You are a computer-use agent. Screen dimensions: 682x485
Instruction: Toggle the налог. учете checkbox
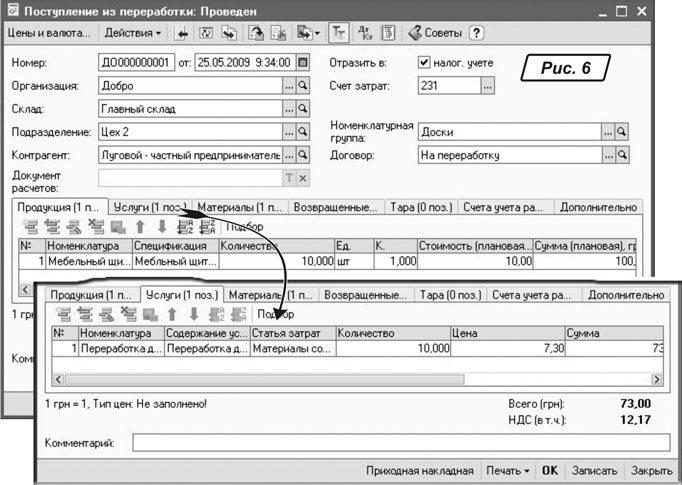[x=424, y=63]
